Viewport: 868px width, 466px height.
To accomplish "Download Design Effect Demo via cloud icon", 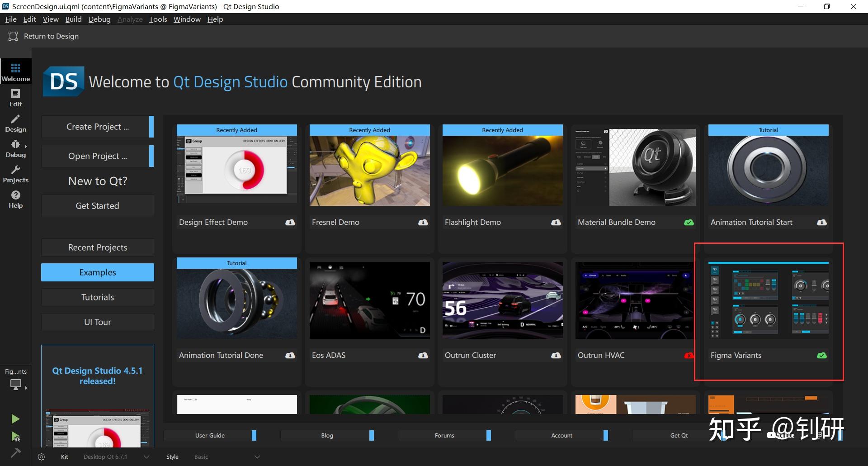I will coord(290,222).
